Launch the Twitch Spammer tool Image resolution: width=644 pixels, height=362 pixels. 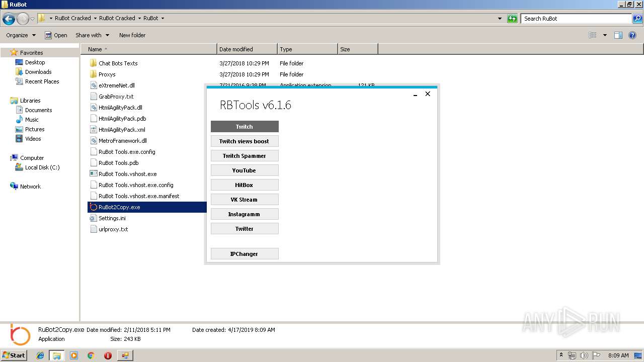click(245, 156)
